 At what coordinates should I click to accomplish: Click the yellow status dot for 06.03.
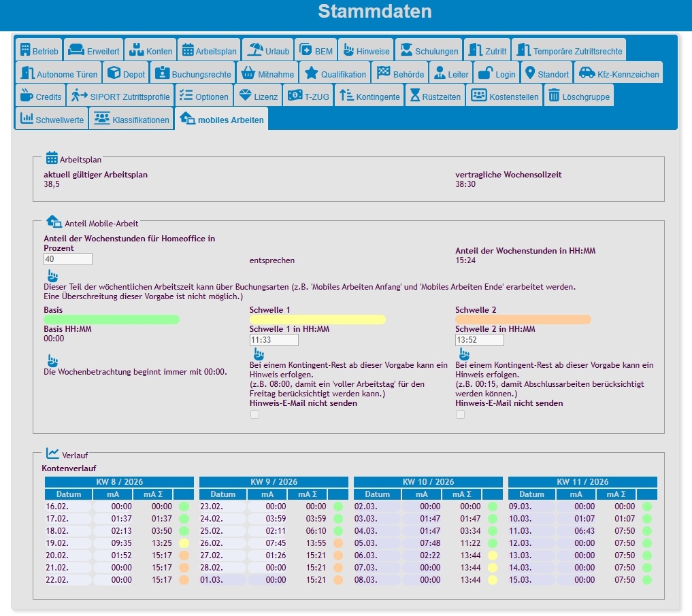click(x=493, y=555)
